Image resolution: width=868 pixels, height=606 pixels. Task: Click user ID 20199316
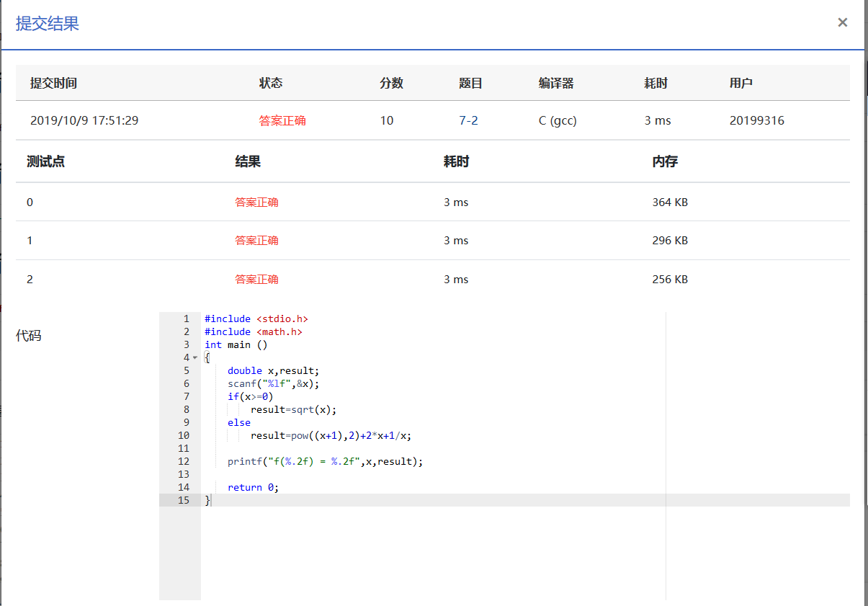tap(757, 120)
